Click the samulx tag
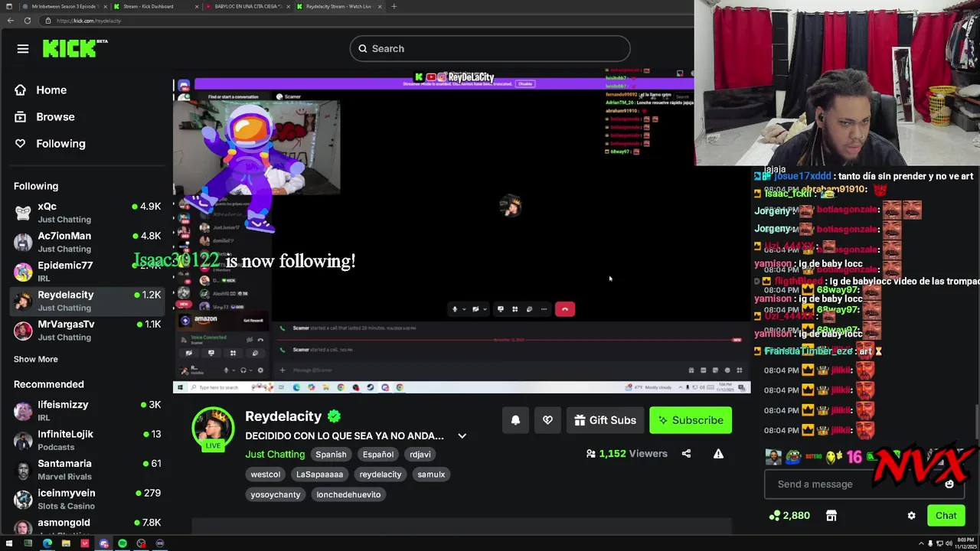The width and height of the screenshot is (980, 551). (x=431, y=474)
